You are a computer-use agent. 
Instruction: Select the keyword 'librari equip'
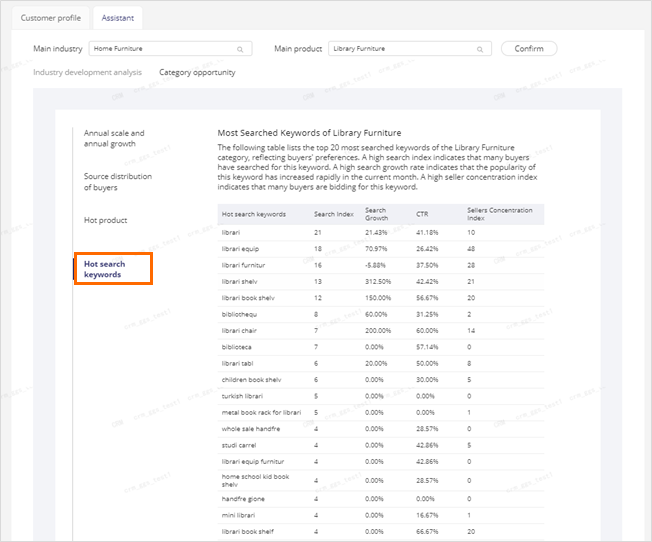pos(240,249)
